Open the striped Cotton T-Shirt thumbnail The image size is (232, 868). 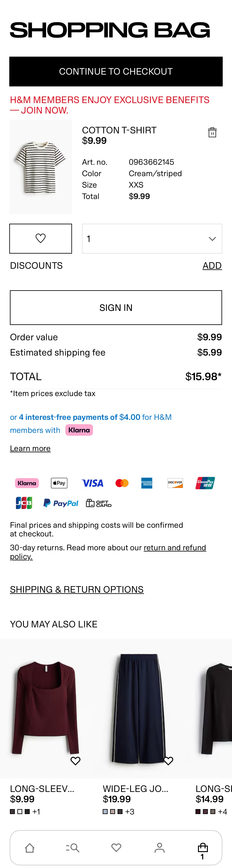click(41, 167)
